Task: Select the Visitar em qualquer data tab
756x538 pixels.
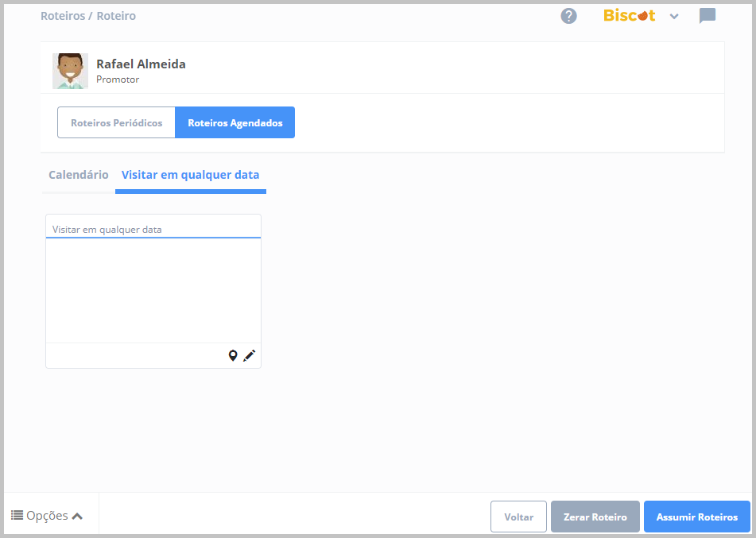Action: (191, 175)
